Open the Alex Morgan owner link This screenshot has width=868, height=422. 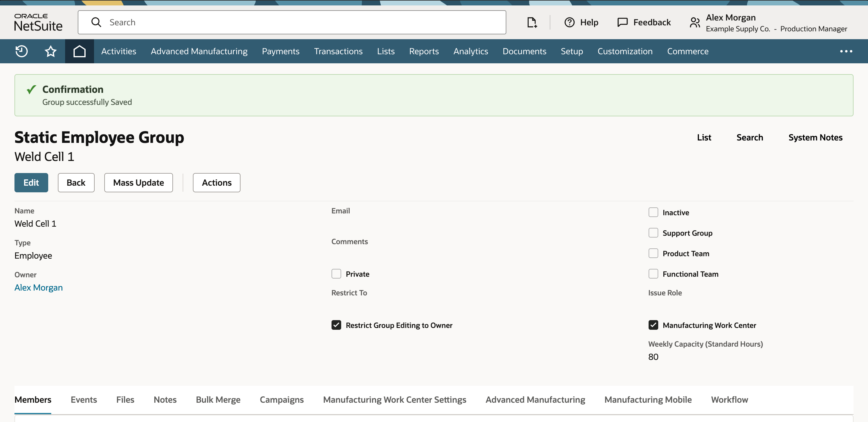(38, 288)
